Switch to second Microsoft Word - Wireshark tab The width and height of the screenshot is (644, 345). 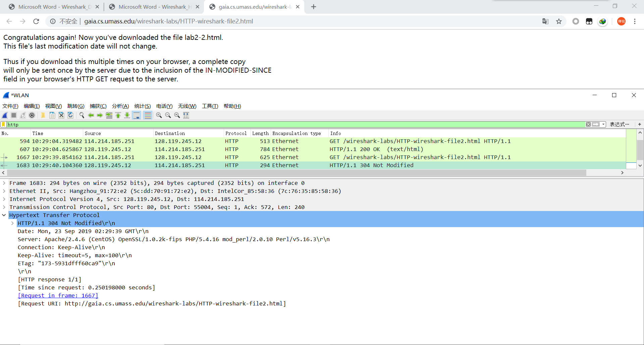(x=154, y=7)
